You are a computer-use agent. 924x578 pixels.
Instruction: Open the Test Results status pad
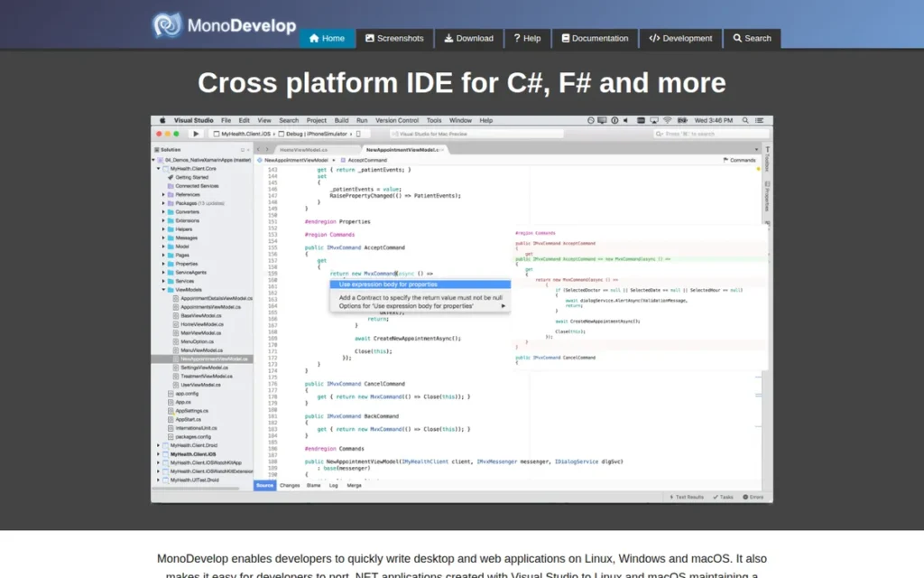click(x=687, y=498)
